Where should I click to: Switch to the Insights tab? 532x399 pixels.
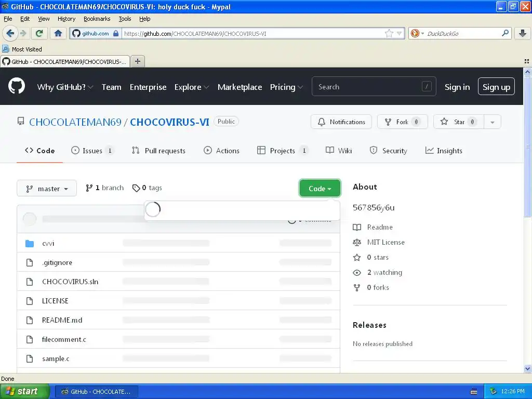point(444,150)
